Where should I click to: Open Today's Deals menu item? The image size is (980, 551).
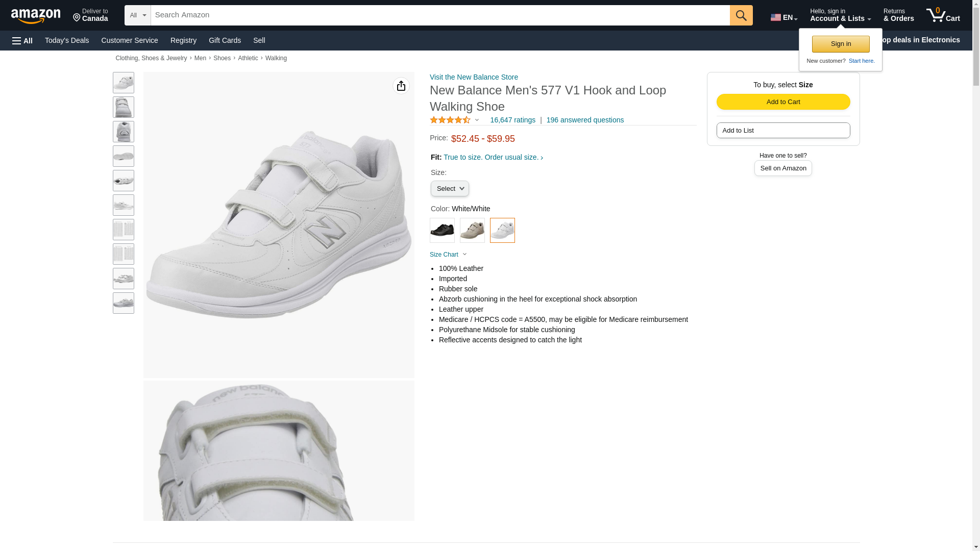[x=67, y=40]
